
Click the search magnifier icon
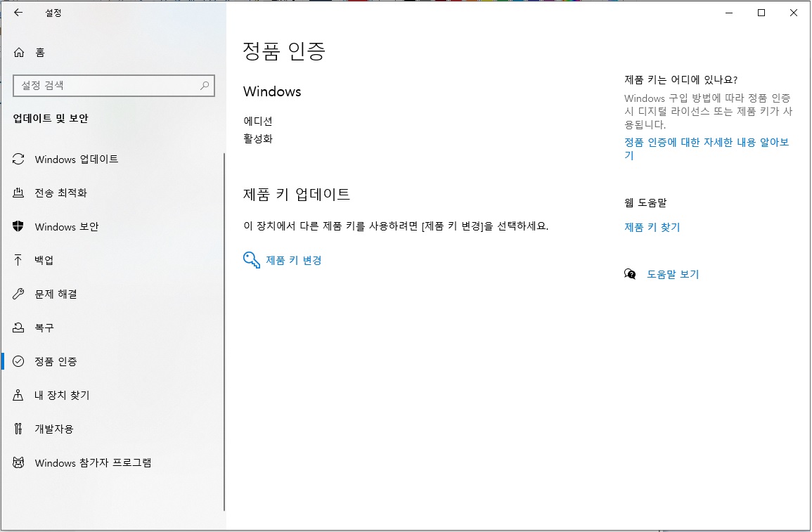(205, 86)
